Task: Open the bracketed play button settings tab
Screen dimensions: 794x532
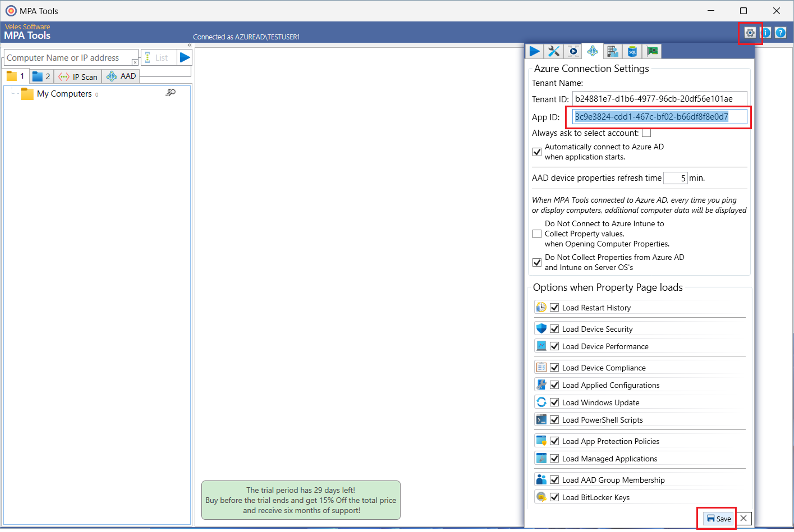Action: [573, 51]
